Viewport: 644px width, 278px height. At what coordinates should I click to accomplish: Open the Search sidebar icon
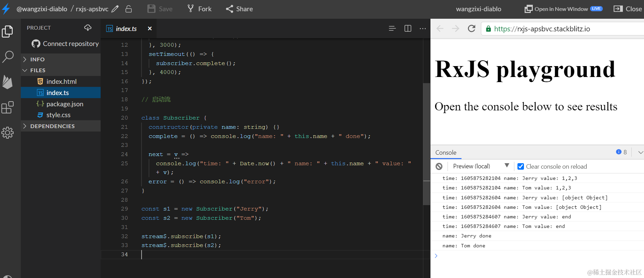tap(8, 57)
